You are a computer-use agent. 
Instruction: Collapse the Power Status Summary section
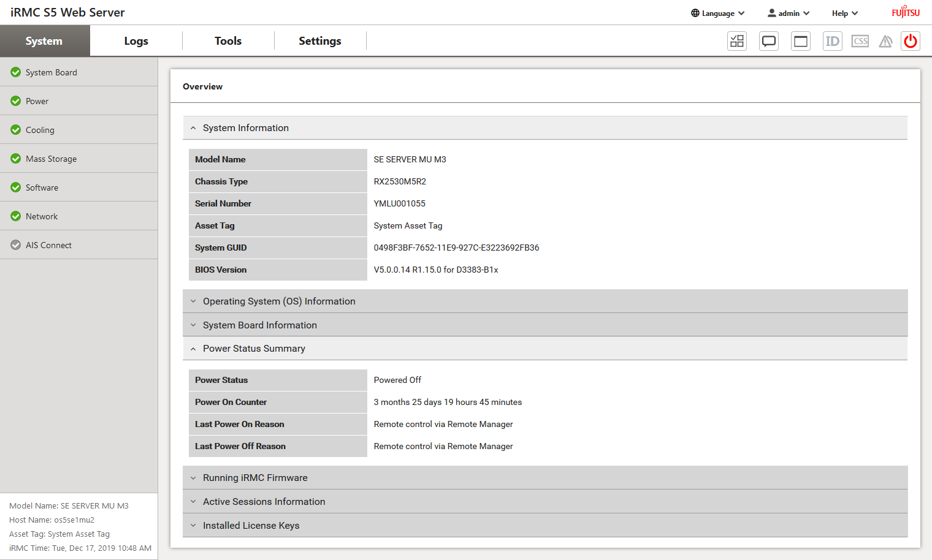click(254, 349)
